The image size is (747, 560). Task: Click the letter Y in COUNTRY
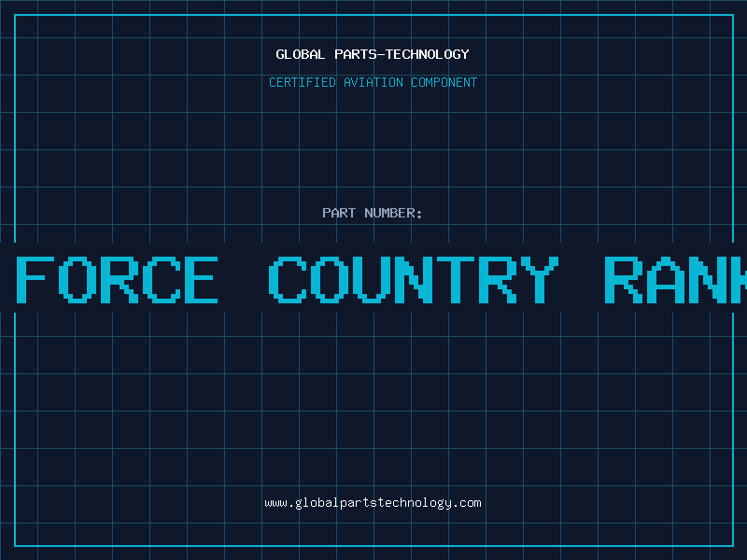538,279
